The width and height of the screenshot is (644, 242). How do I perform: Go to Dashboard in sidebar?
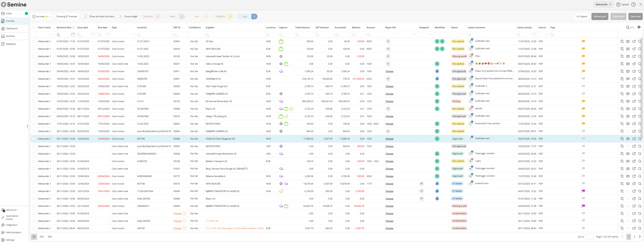tap(11, 28)
